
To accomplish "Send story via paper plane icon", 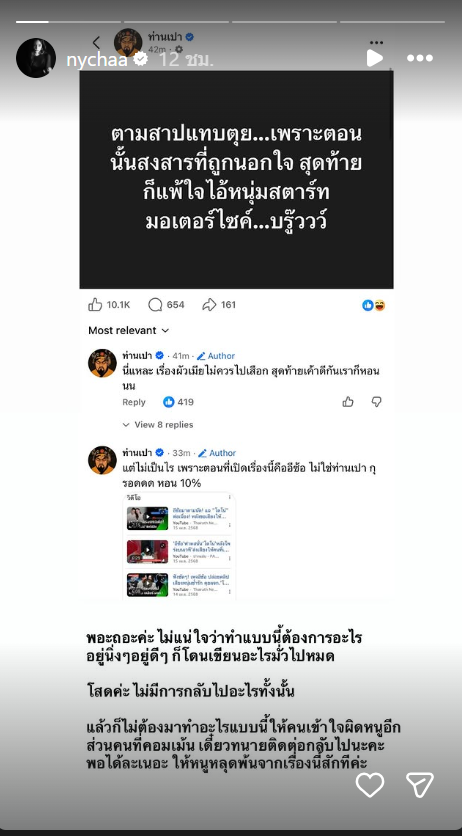I will (420, 785).
